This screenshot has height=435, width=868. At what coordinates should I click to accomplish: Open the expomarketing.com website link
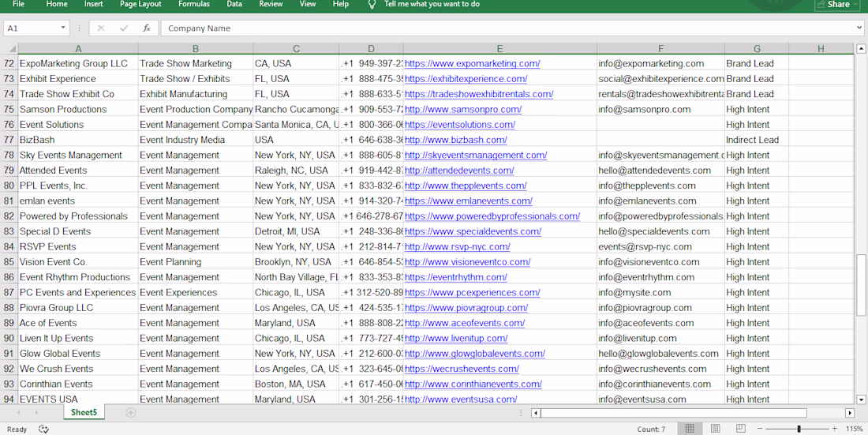[472, 64]
